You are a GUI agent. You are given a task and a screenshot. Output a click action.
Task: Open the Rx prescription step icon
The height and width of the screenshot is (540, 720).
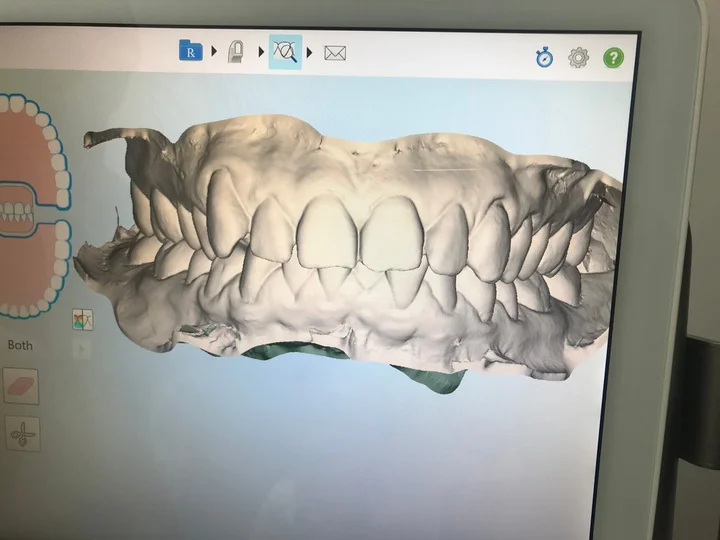(190, 51)
